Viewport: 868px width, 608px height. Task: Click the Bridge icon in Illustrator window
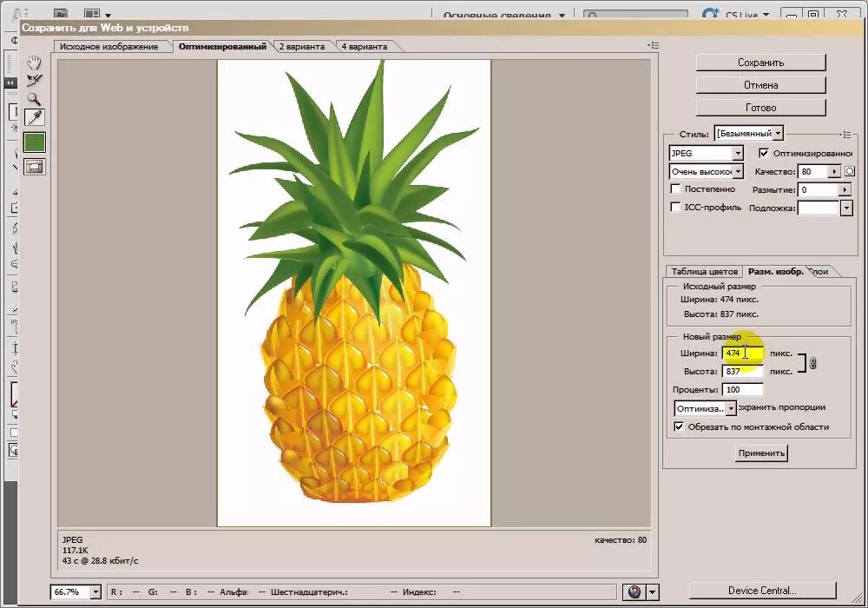(61, 15)
